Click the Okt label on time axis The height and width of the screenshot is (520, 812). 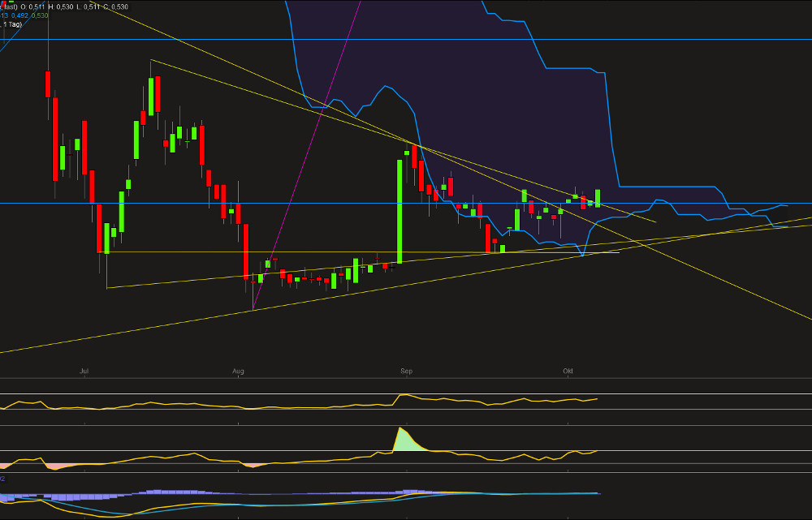(x=568, y=371)
